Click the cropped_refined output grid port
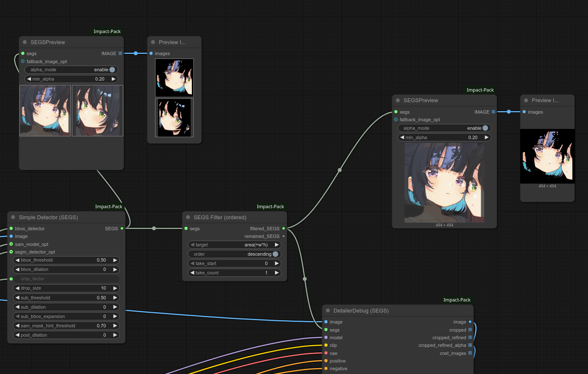The height and width of the screenshot is (374, 588). tap(470, 338)
